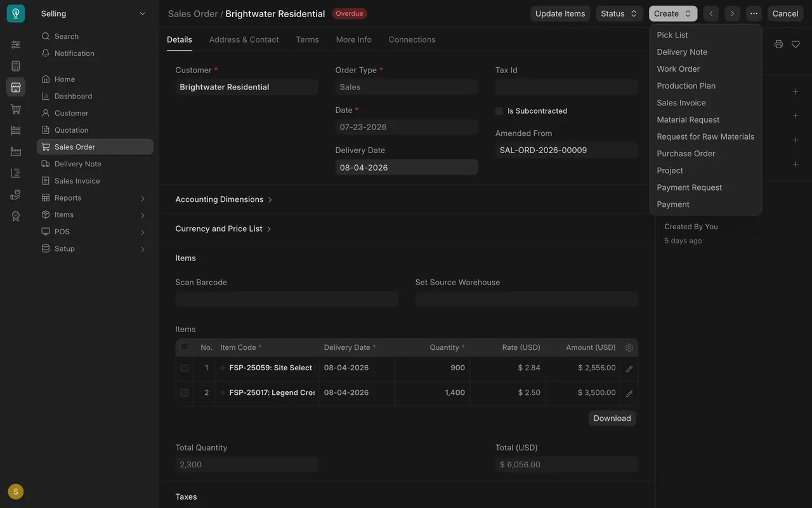
Task: Go to previous record arrow
Action: click(711, 13)
